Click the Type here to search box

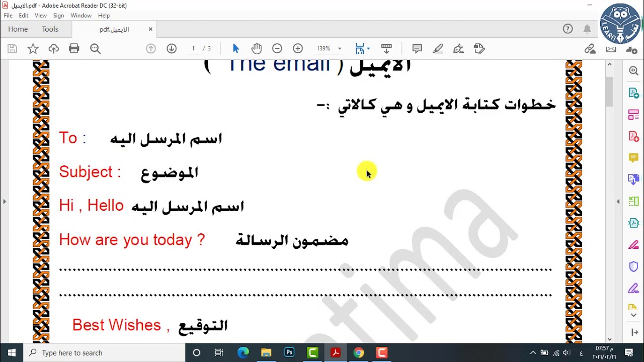point(104,352)
